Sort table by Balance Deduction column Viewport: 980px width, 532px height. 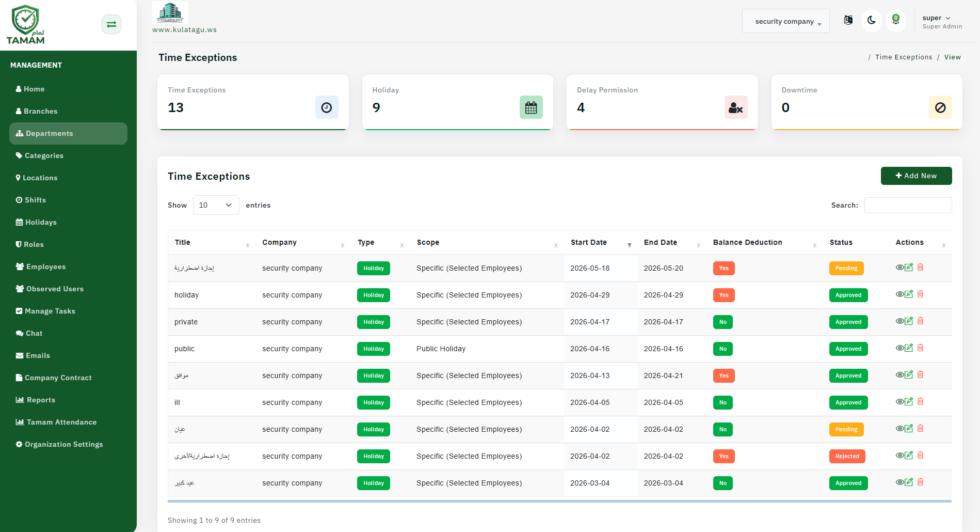click(765, 243)
